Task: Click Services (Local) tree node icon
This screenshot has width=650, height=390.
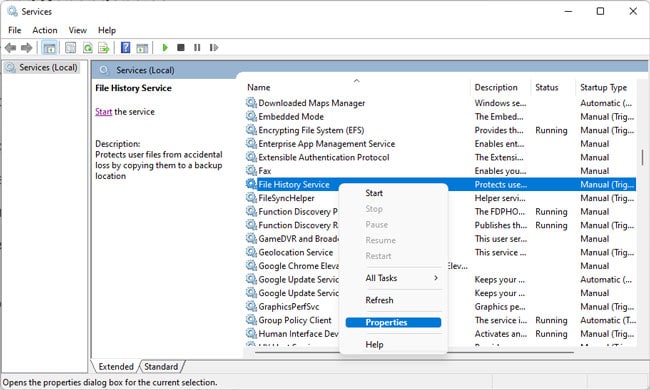Action: point(11,67)
